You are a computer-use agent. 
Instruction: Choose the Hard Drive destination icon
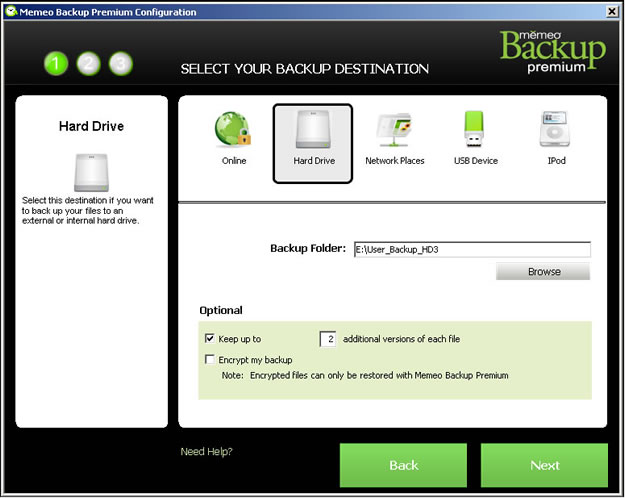tap(312, 132)
